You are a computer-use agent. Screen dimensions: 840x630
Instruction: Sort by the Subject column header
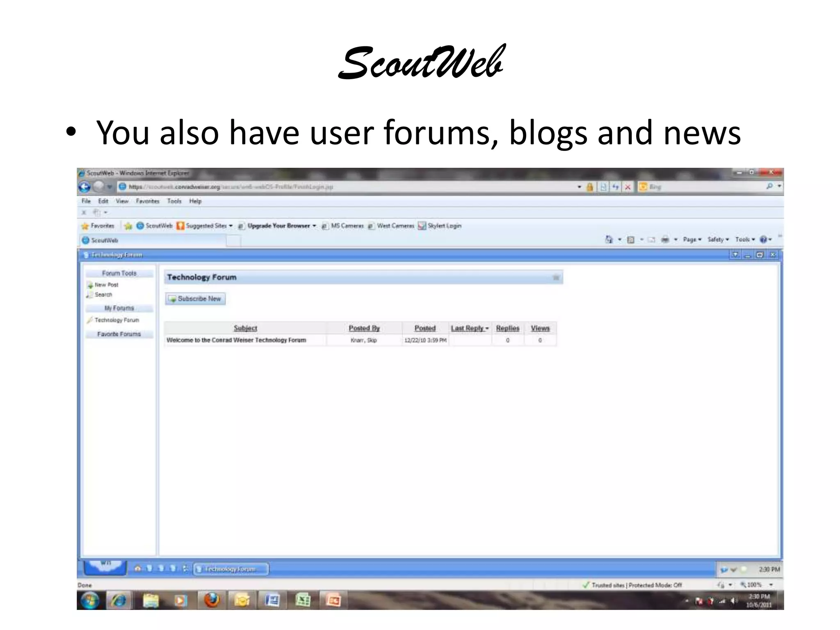(x=245, y=328)
